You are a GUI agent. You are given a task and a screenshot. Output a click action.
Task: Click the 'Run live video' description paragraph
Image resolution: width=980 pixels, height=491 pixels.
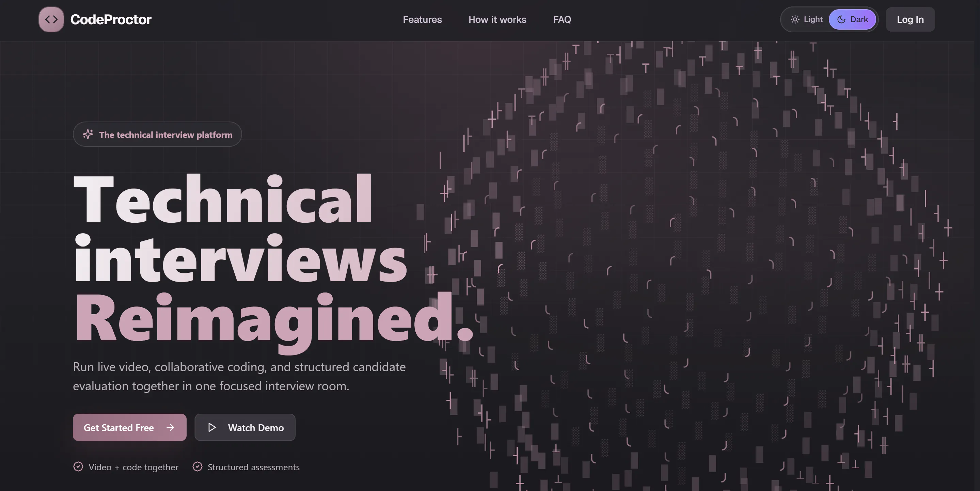click(239, 376)
